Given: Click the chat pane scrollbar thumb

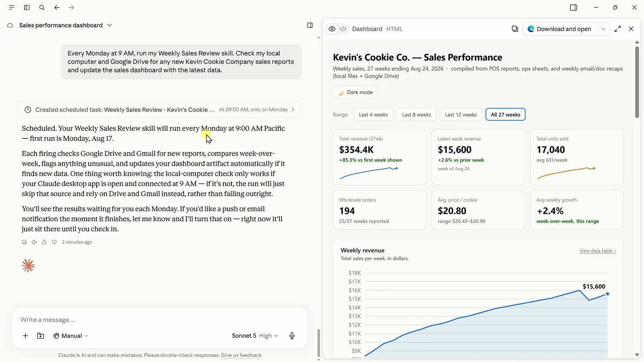Looking at the screenshot, I should (319, 343).
